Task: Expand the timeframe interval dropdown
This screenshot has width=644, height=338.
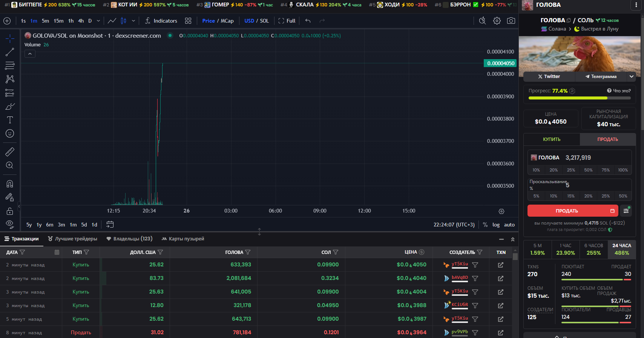Action: coord(98,21)
